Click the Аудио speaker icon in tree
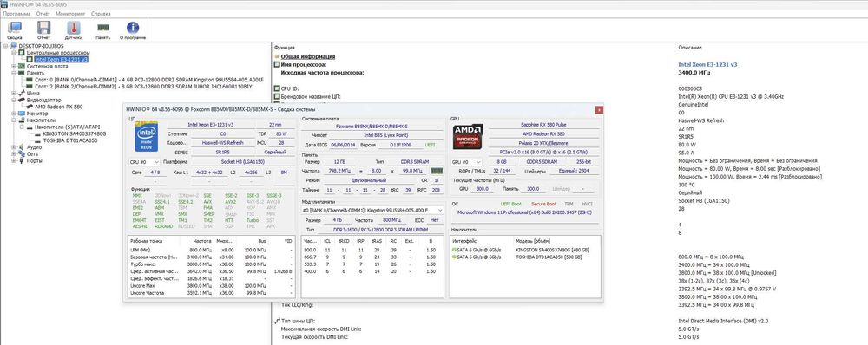 coord(23,147)
